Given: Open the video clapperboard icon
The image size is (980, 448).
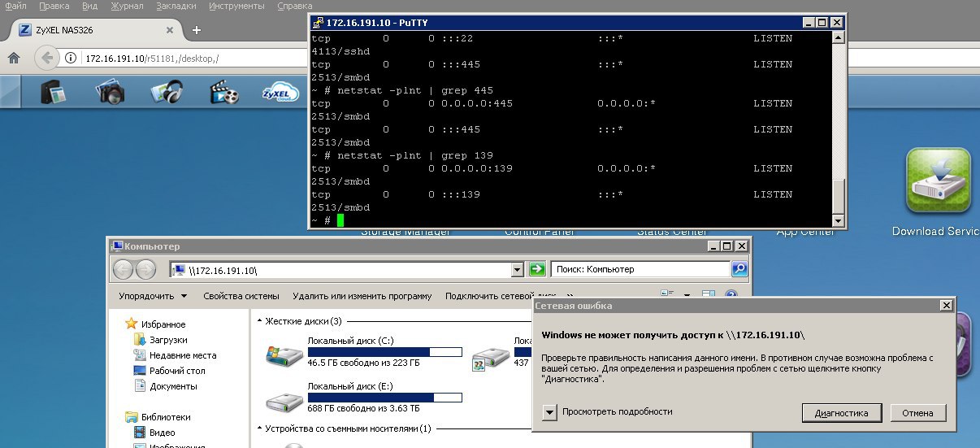Looking at the screenshot, I should tap(223, 92).
